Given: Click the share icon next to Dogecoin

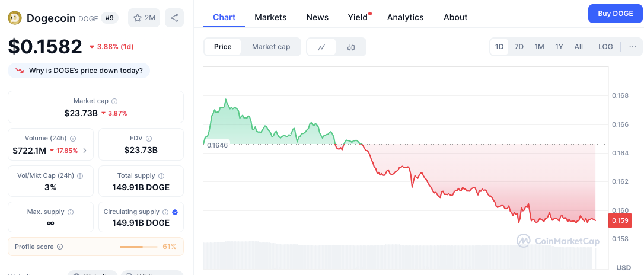Looking at the screenshot, I should tap(174, 18).
